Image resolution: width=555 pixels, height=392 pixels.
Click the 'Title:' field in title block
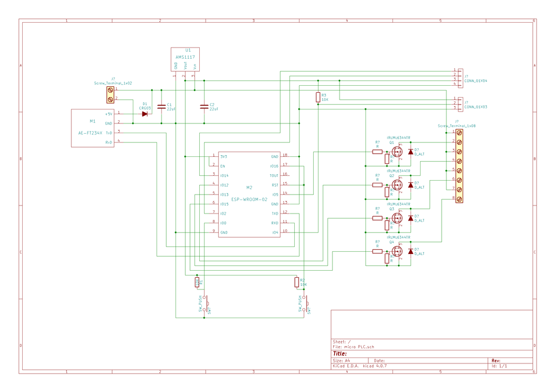coord(340,354)
